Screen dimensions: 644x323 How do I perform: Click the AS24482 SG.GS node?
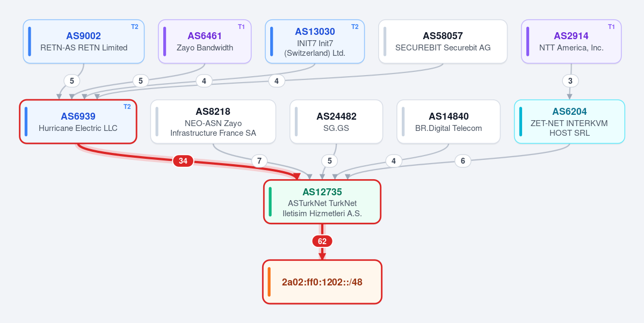(x=336, y=121)
